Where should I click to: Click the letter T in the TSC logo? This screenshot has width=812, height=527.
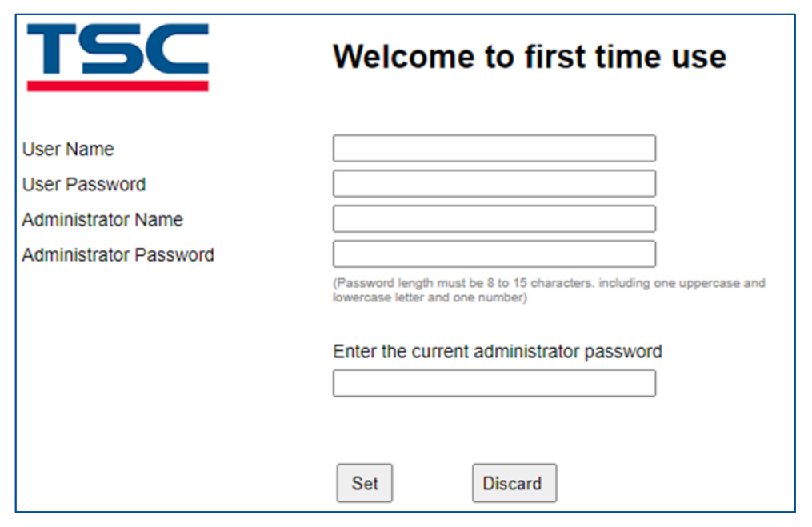[52, 50]
